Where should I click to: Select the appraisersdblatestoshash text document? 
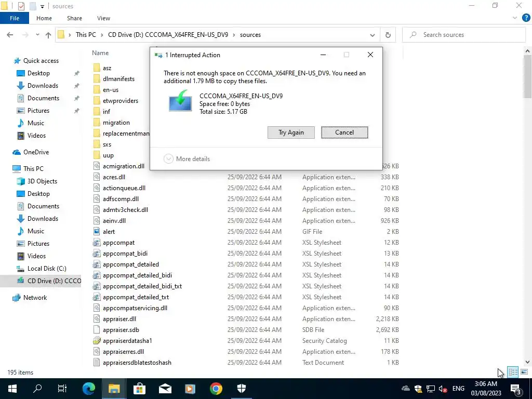[137, 362]
